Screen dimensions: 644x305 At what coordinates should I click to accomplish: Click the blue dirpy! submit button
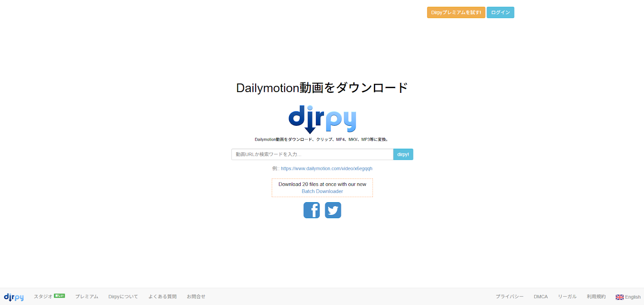point(403,154)
